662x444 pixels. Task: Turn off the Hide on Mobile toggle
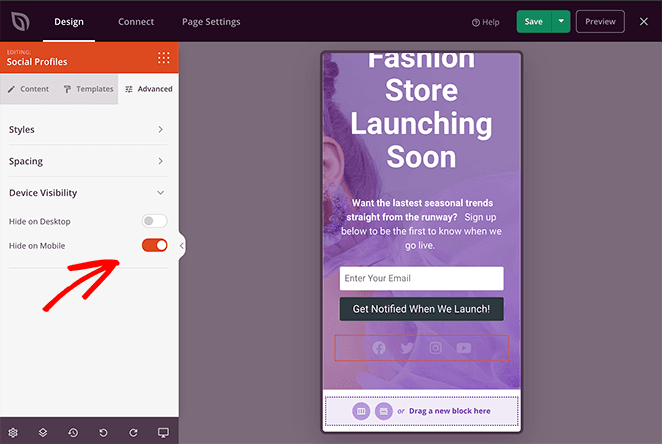click(x=154, y=245)
